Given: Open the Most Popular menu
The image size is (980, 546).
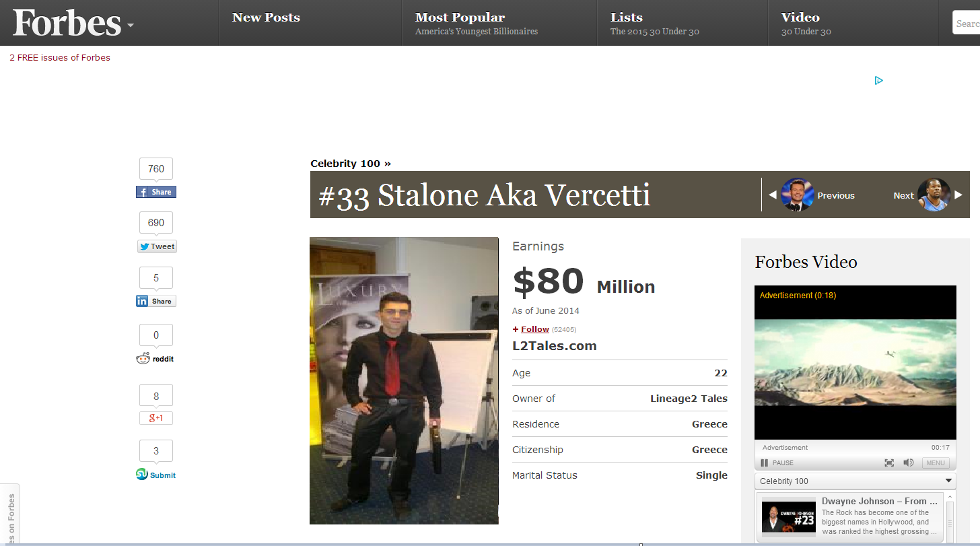Looking at the screenshot, I should [460, 18].
